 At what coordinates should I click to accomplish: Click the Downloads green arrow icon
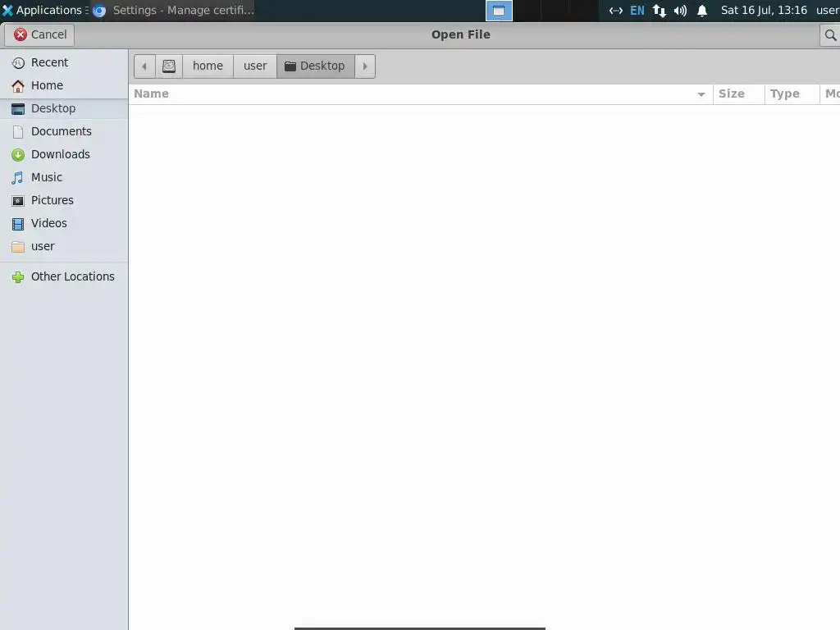pos(18,155)
